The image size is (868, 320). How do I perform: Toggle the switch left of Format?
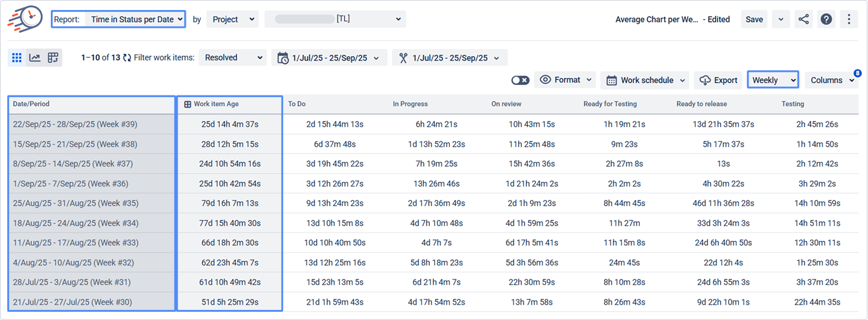520,80
